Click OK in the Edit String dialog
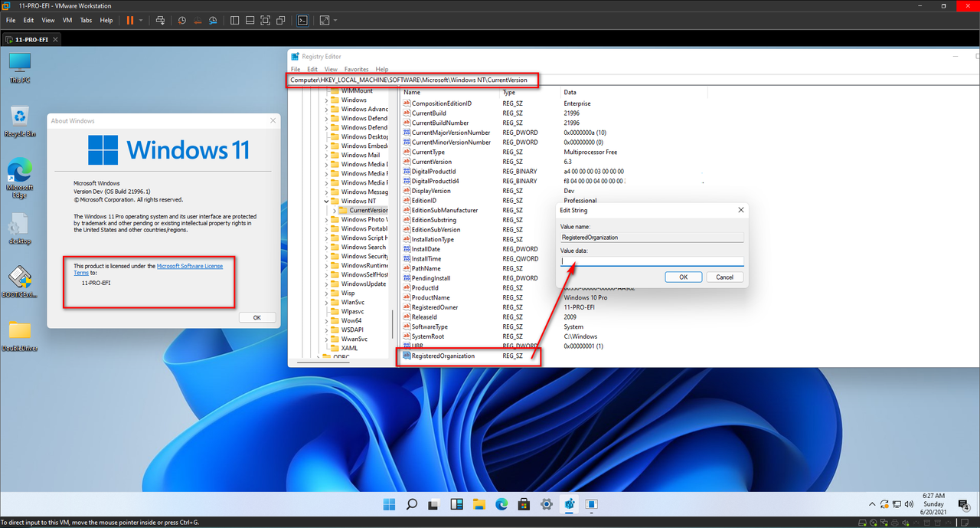This screenshot has height=528, width=980. coord(683,277)
